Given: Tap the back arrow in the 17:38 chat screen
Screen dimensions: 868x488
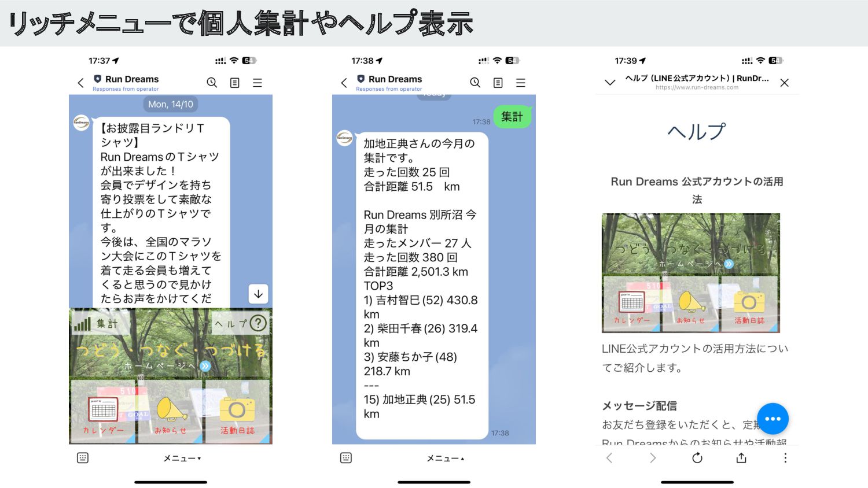Looking at the screenshot, I should [x=344, y=83].
